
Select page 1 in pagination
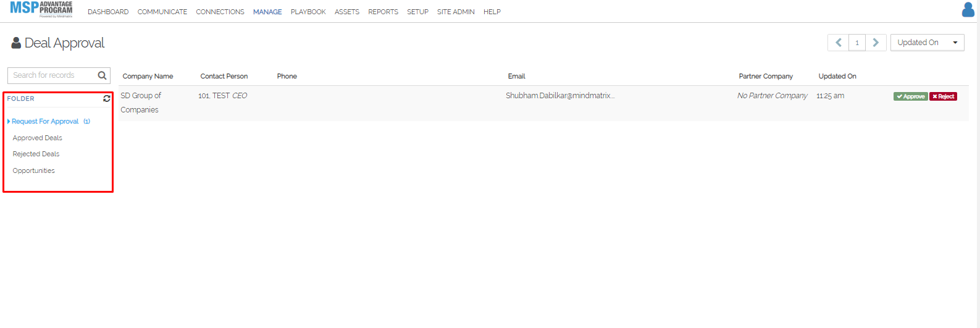(857, 43)
